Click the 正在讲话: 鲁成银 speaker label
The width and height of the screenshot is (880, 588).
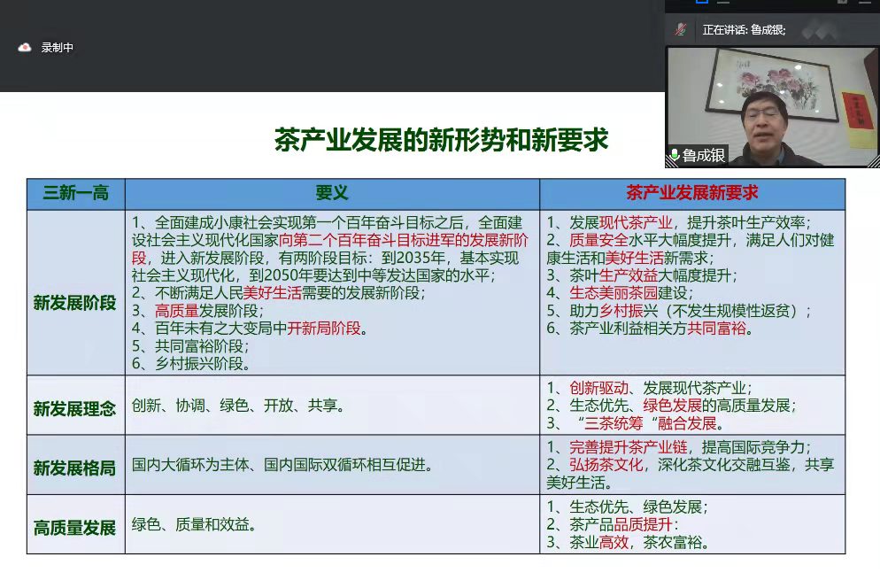[744, 29]
